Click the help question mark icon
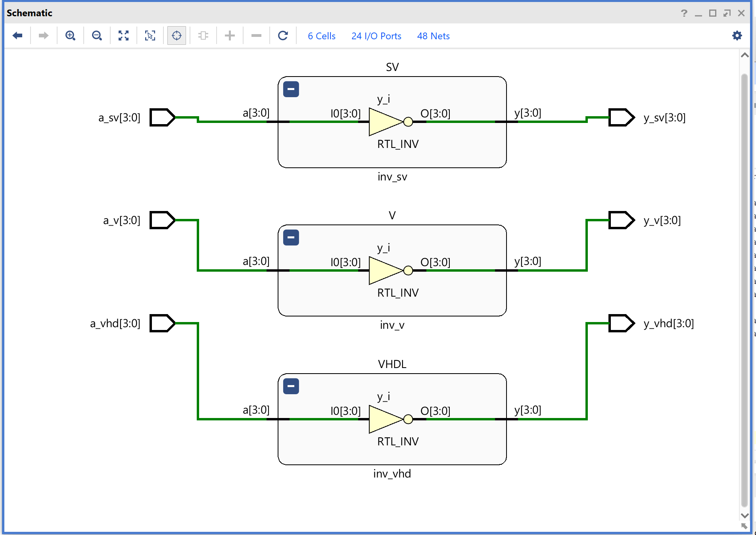Viewport: 756px width, 535px height. pyautogui.click(x=684, y=13)
